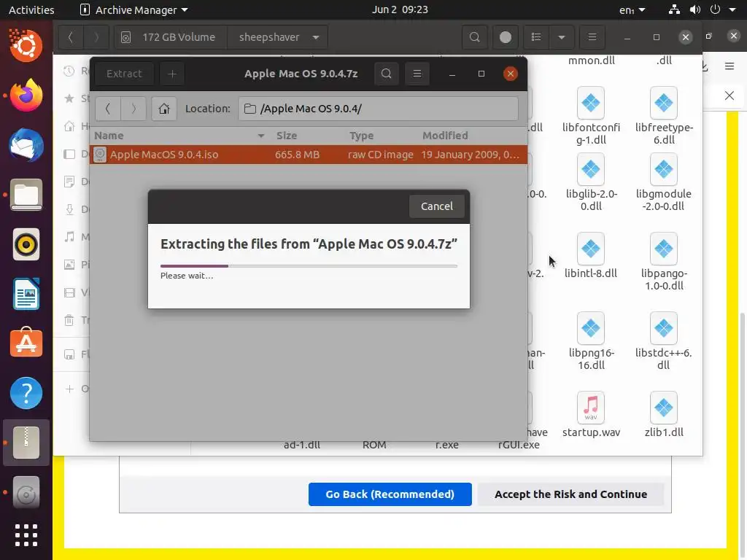The image size is (747, 560).
Task: Click Files search icon
Action: 474,37
